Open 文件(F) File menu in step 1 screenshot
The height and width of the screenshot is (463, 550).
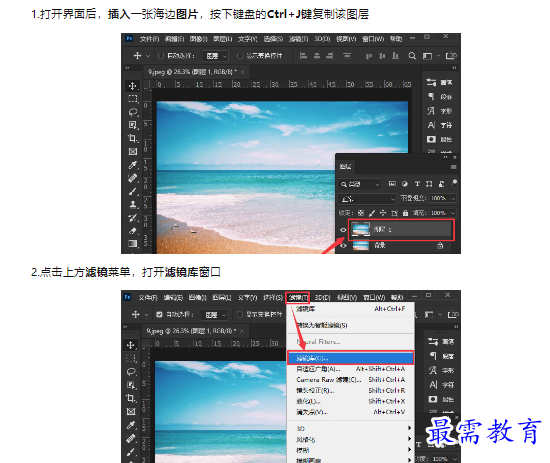pyautogui.click(x=149, y=39)
